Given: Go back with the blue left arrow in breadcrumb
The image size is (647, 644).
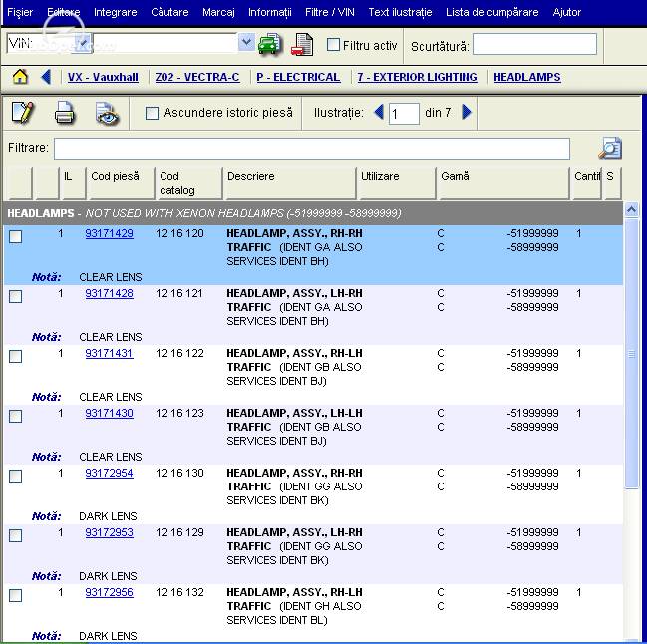Looking at the screenshot, I should 46,77.
